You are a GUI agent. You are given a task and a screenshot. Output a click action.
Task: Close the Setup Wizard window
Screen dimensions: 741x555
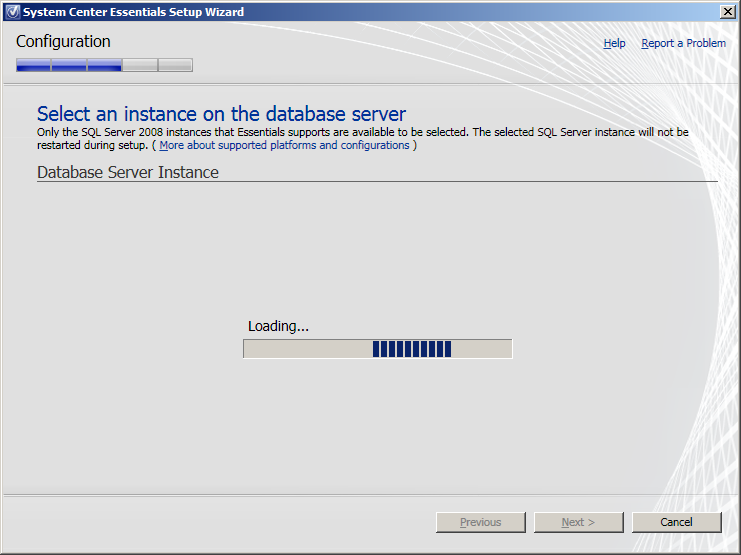tap(728, 12)
